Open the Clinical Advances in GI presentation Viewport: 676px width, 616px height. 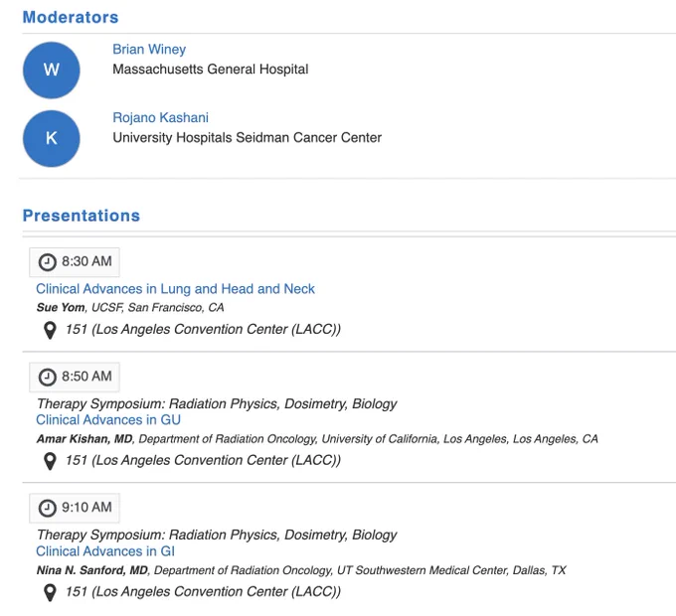tap(105, 551)
